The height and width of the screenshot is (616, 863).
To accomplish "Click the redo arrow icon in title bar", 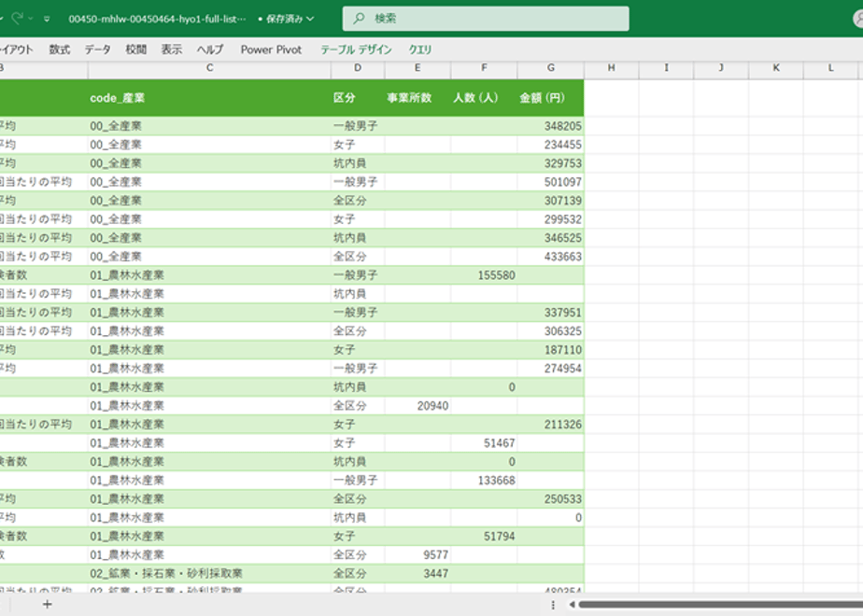I will pyautogui.click(x=17, y=19).
